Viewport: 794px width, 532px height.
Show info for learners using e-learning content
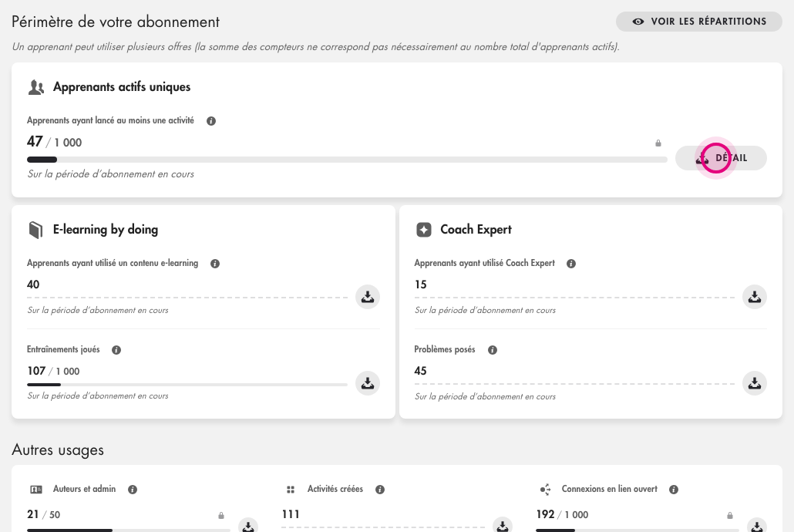tap(215, 264)
